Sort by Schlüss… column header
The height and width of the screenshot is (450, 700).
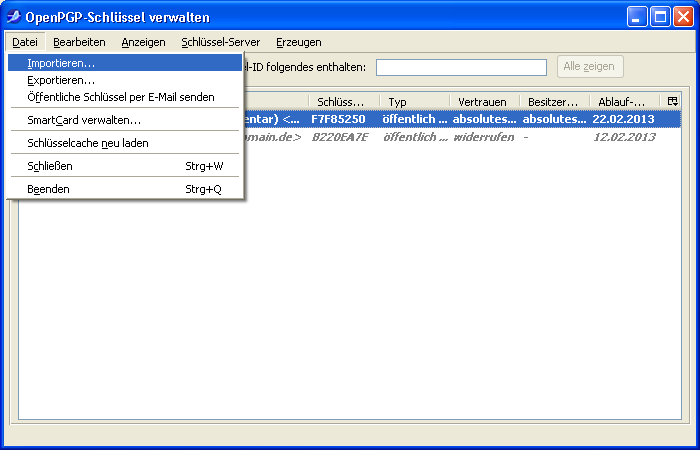coord(344,102)
